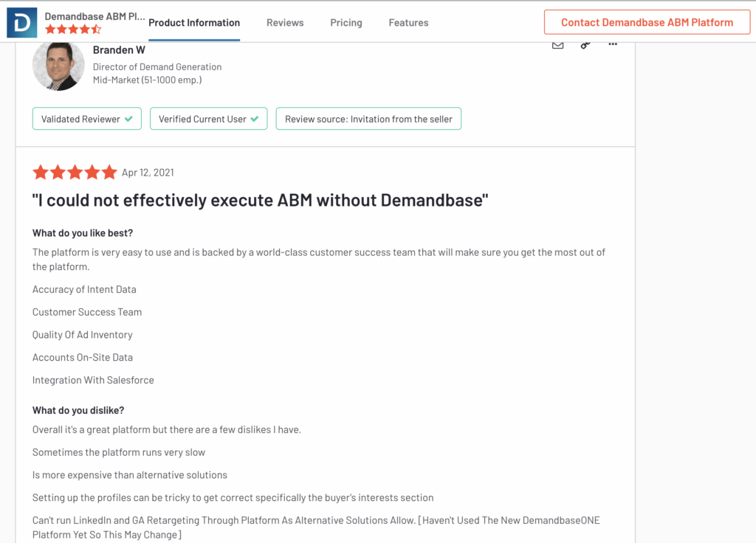Go to the Pricing tab

tap(346, 23)
